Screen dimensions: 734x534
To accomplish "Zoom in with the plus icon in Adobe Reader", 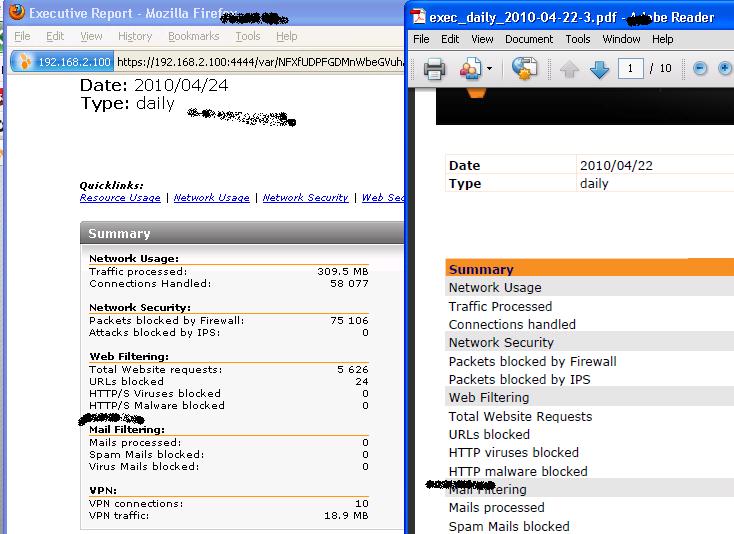I will pyautogui.click(x=725, y=69).
